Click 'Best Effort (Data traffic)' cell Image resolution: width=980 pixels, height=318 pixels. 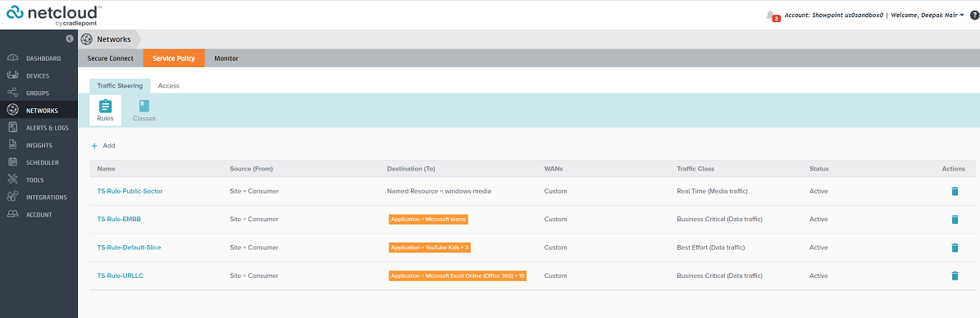(x=711, y=248)
